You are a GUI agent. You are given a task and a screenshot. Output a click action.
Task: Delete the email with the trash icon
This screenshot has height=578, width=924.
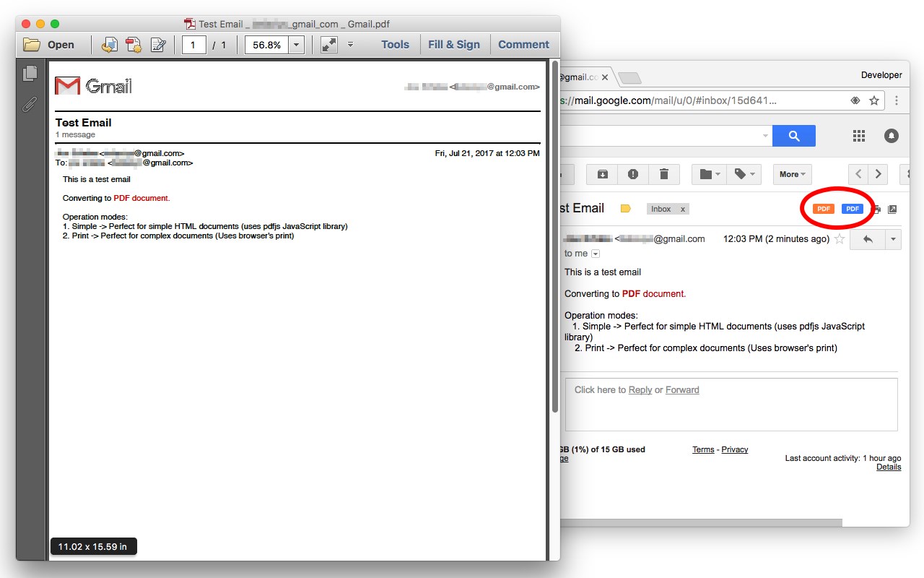point(664,174)
